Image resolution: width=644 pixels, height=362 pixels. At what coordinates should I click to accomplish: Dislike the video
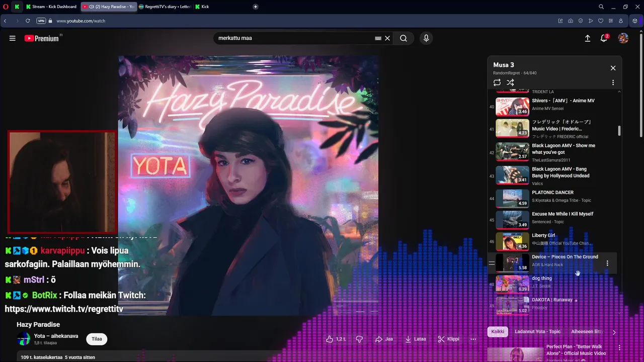(x=359, y=339)
